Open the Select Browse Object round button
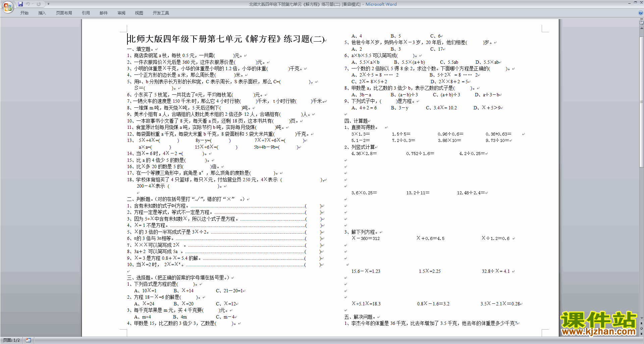Image resolution: width=644 pixels, height=344 pixels. click(x=642, y=328)
